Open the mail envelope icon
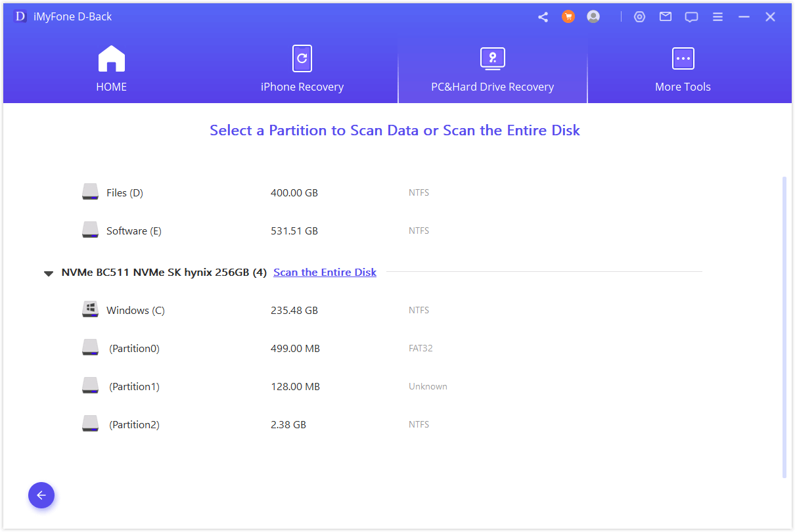 tap(666, 17)
